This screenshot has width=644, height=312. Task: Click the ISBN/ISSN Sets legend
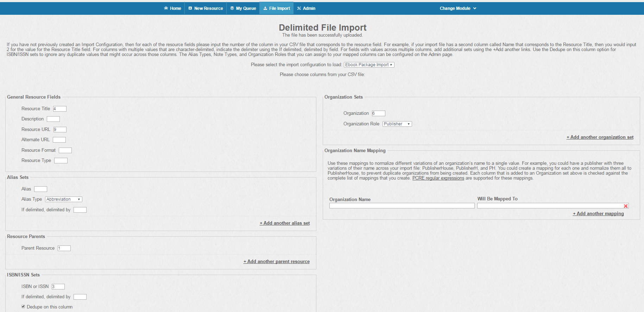click(x=23, y=275)
